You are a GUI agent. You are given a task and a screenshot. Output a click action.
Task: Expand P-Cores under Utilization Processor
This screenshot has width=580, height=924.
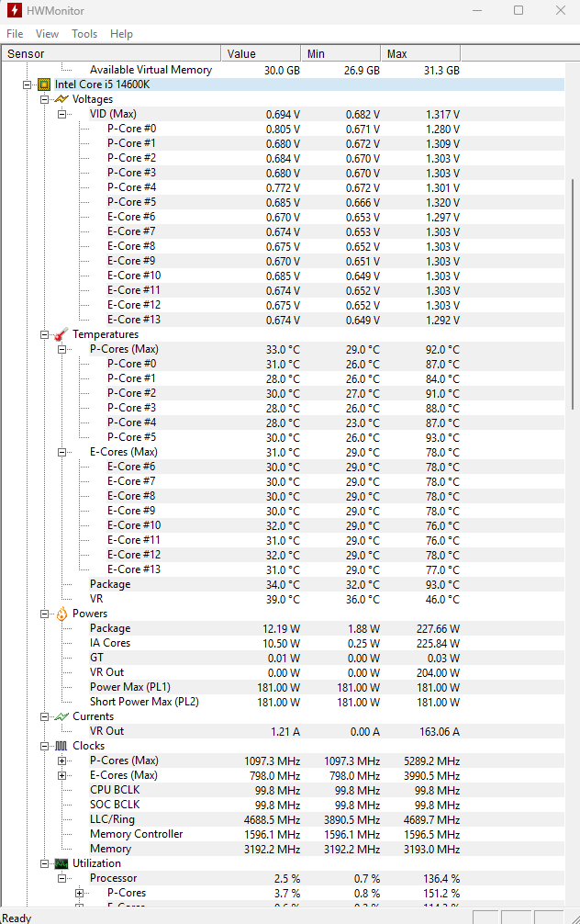[79, 893]
